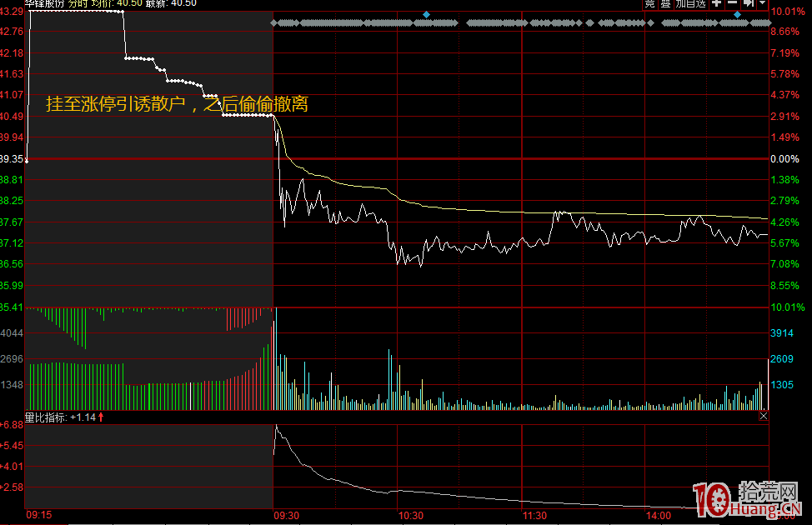Screen dimensions: 812x525
Task: Click the 竞 call auction button
Action: click(649, 3)
